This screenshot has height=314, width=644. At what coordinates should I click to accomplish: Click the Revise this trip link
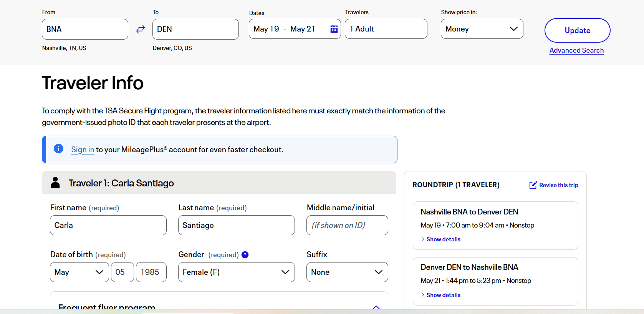[x=559, y=185]
